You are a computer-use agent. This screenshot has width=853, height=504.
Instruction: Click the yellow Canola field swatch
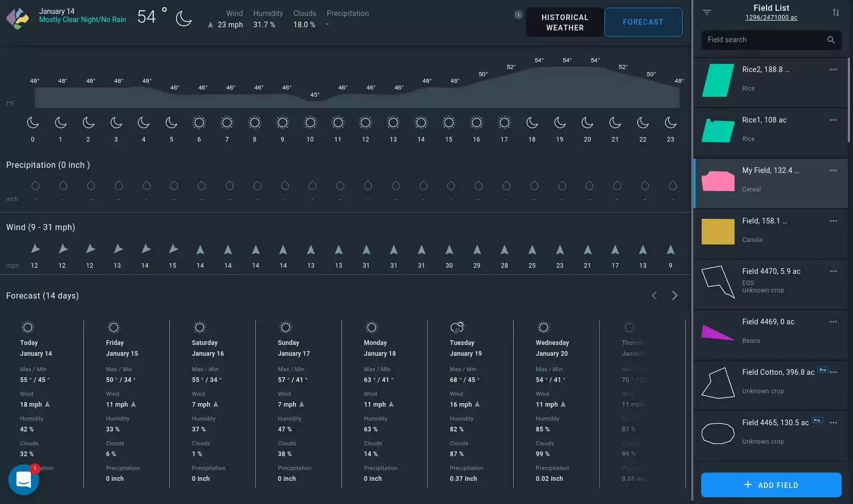718,232
